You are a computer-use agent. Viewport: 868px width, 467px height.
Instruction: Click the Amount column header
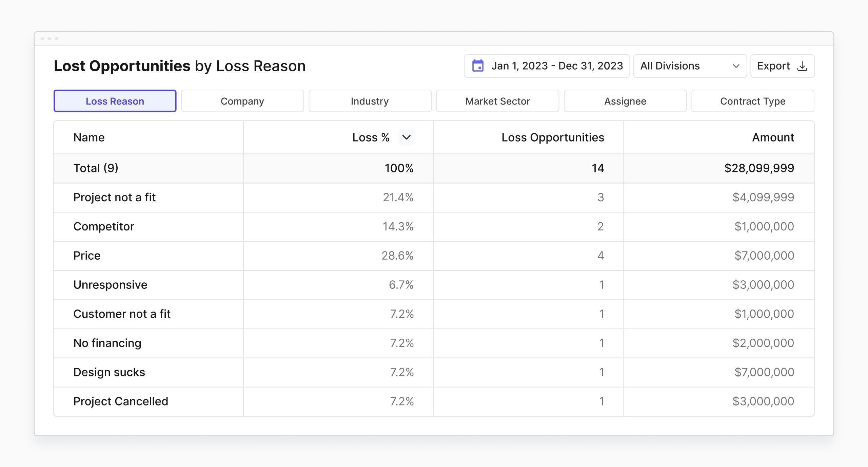tap(773, 137)
